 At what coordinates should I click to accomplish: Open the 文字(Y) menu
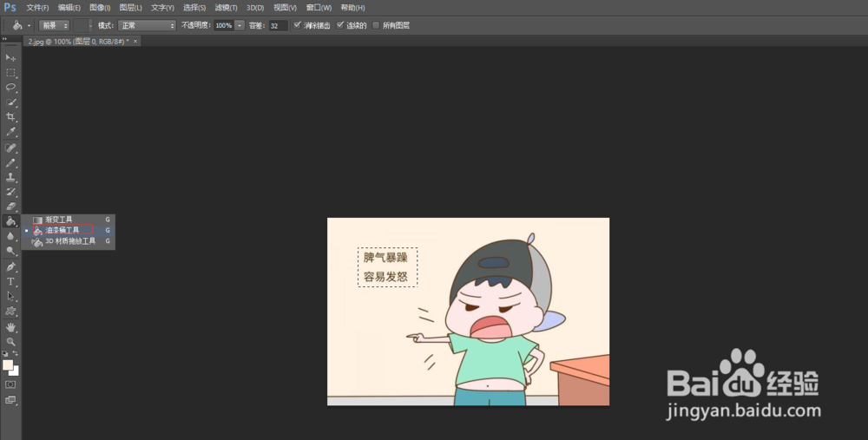point(163,8)
